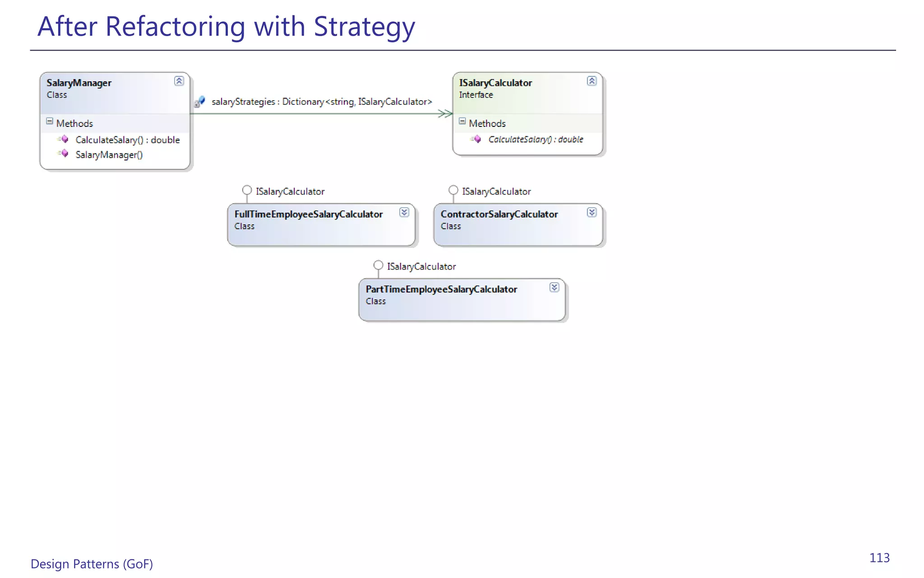Click the CalculateSalary method icon in SalaryManager
The width and height of the screenshot is (924, 578).
point(63,139)
